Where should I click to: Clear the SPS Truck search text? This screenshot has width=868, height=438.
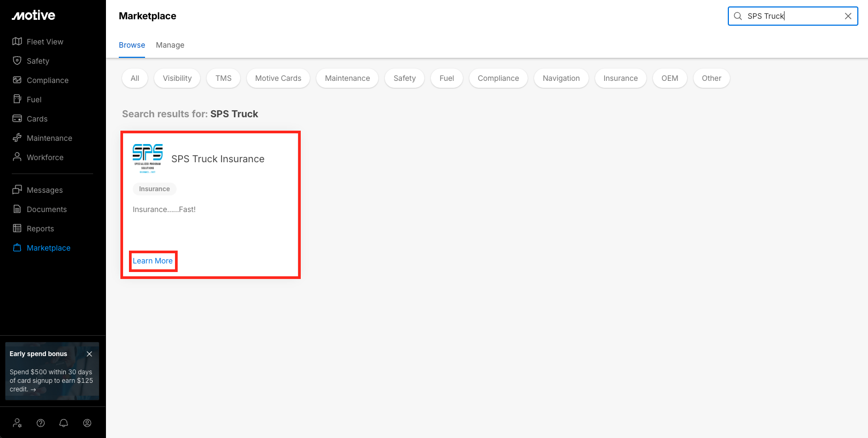coord(848,16)
